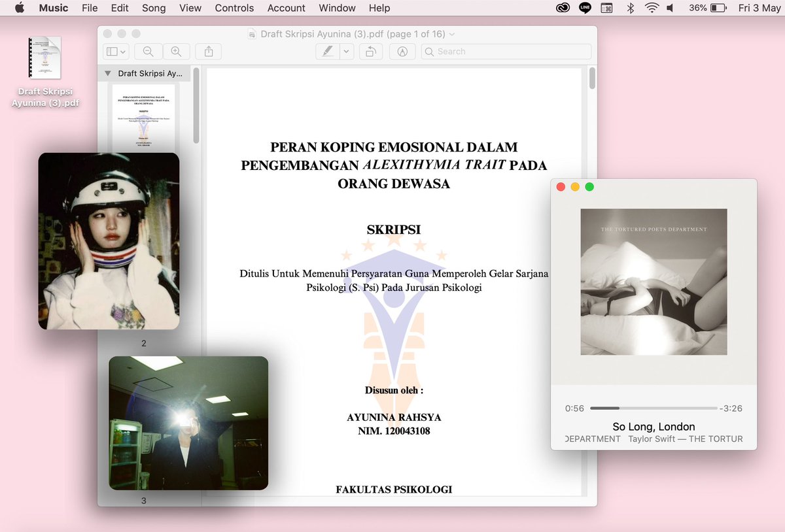Click the elapsed time 0:56
The image size is (785, 532).
574,408
